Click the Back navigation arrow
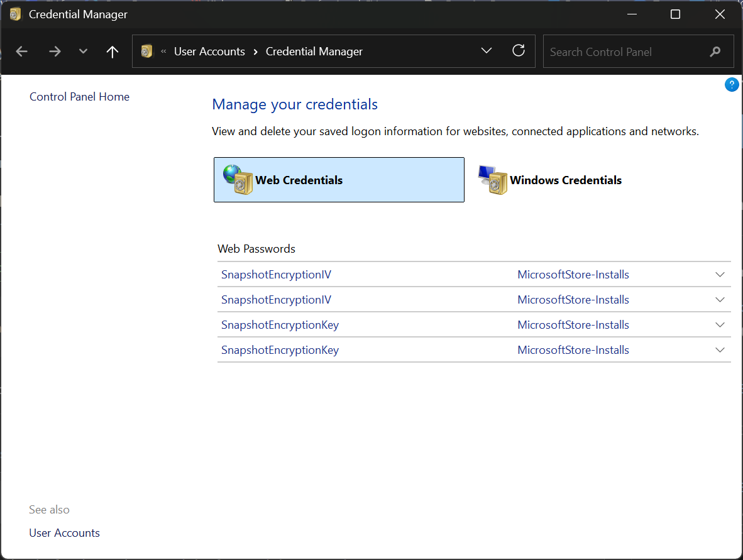The height and width of the screenshot is (560, 743). coord(22,52)
